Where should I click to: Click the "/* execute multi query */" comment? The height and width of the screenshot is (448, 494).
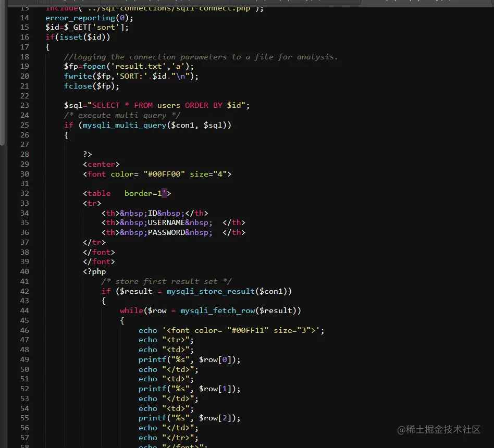[x=122, y=115]
